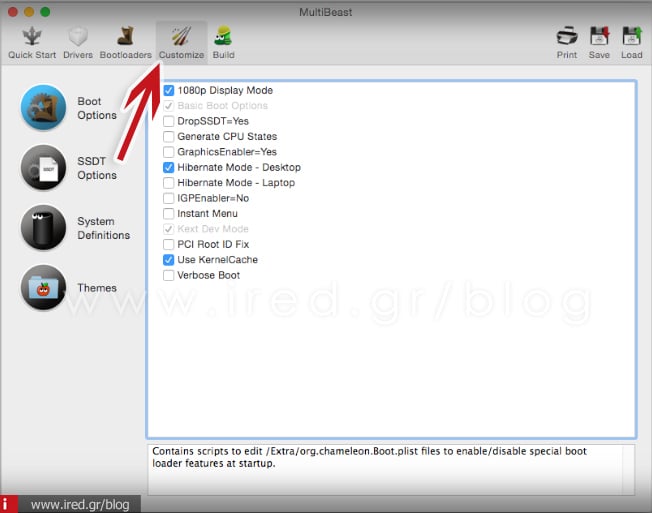This screenshot has height=513, width=652.
Task: Minimize the MultiBeast window with yellow button
Action: pos(29,12)
